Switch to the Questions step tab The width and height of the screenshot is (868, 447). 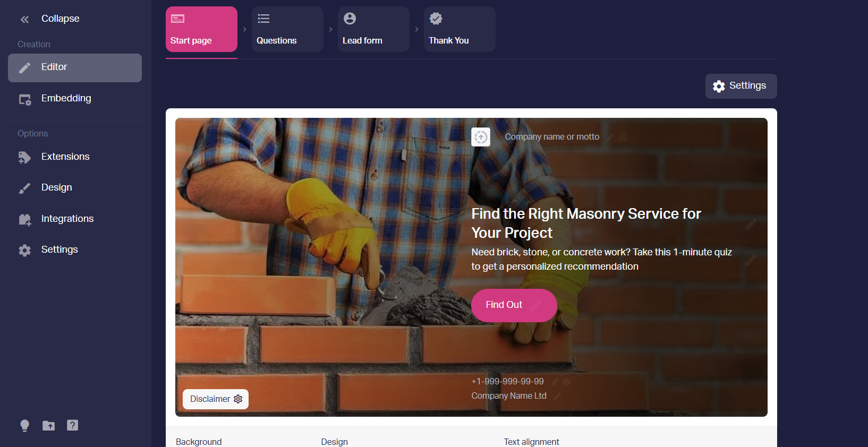coord(287,29)
